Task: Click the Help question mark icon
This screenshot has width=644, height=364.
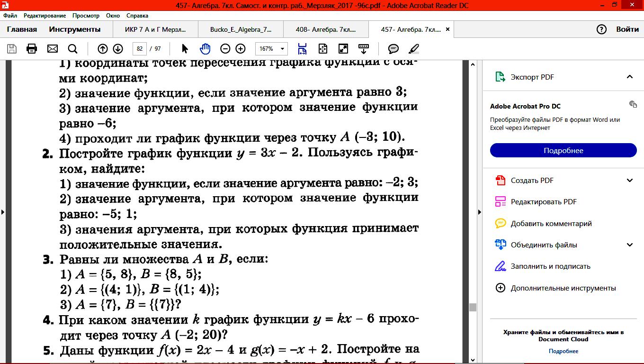Action: click(x=601, y=29)
